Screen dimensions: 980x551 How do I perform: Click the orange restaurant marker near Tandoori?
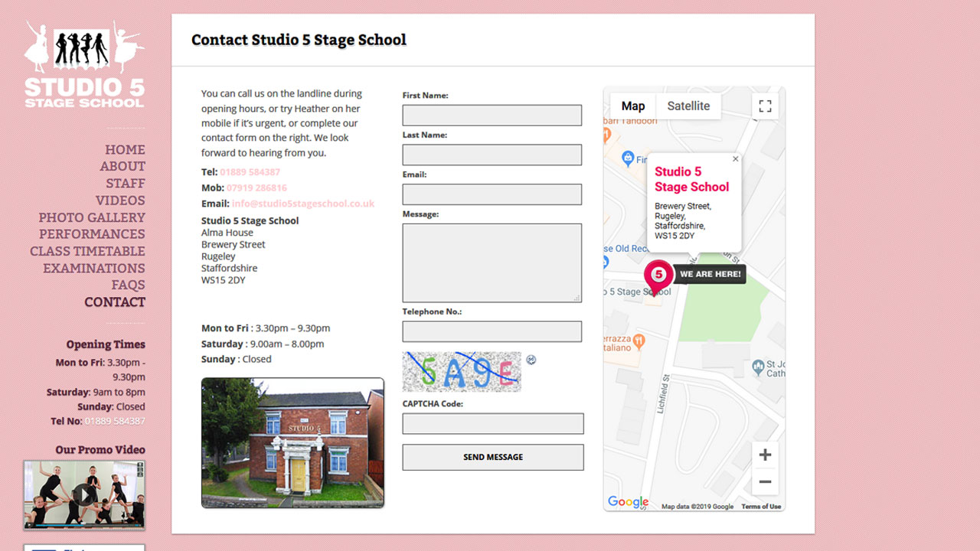click(x=606, y=135)
